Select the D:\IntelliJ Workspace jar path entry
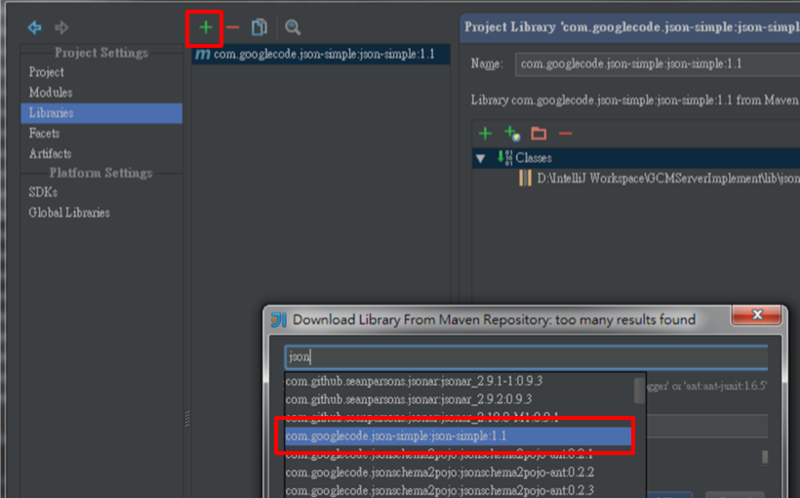The width and height of the screenshot is (800, 498). pyautogui.click(x=668, y=178)
